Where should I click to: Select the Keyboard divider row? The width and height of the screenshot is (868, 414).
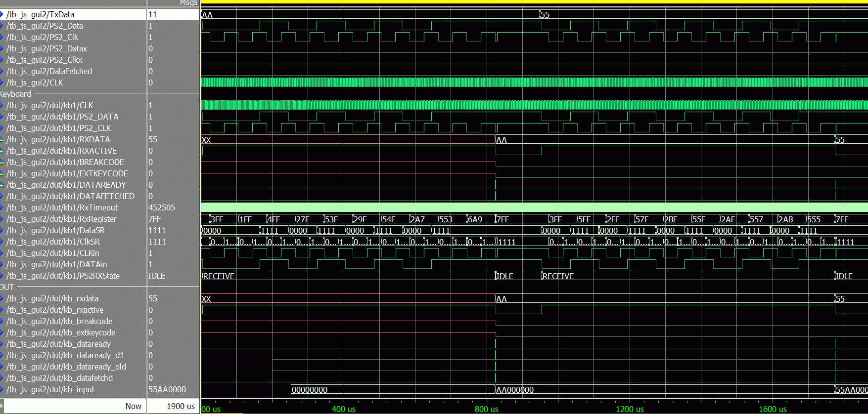[x=16, y=94]
